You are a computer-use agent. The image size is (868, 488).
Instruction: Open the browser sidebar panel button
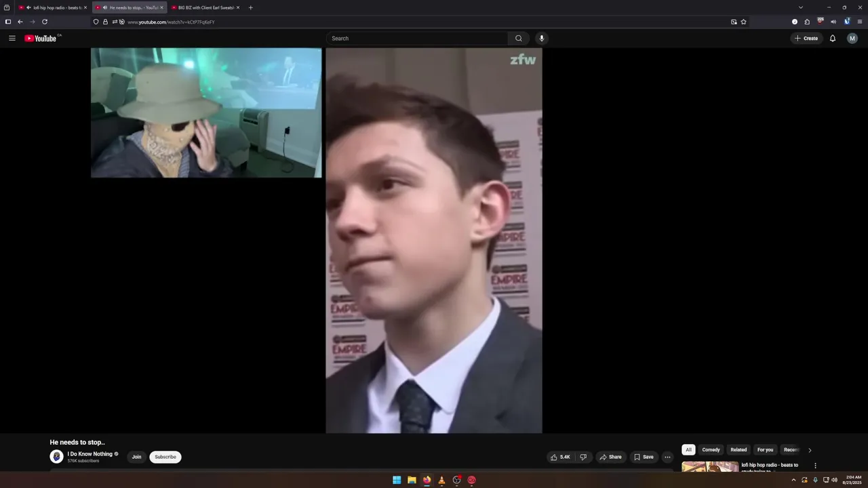click(x=7, y=22)
